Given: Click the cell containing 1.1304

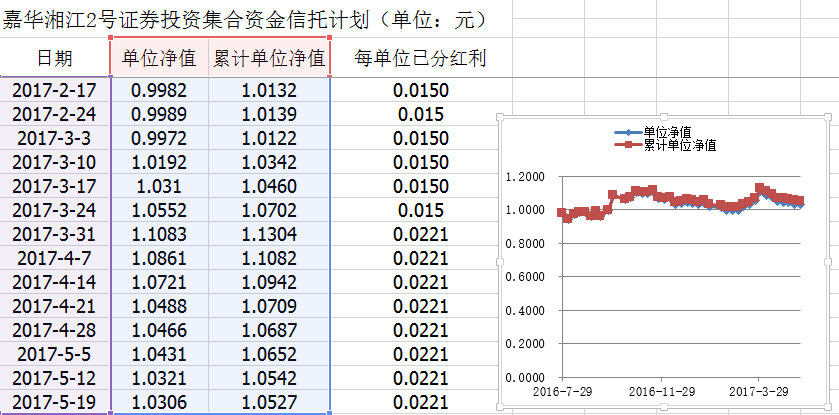Looking at the screenshot, I should pyautogui.click(x=270, y=234).
